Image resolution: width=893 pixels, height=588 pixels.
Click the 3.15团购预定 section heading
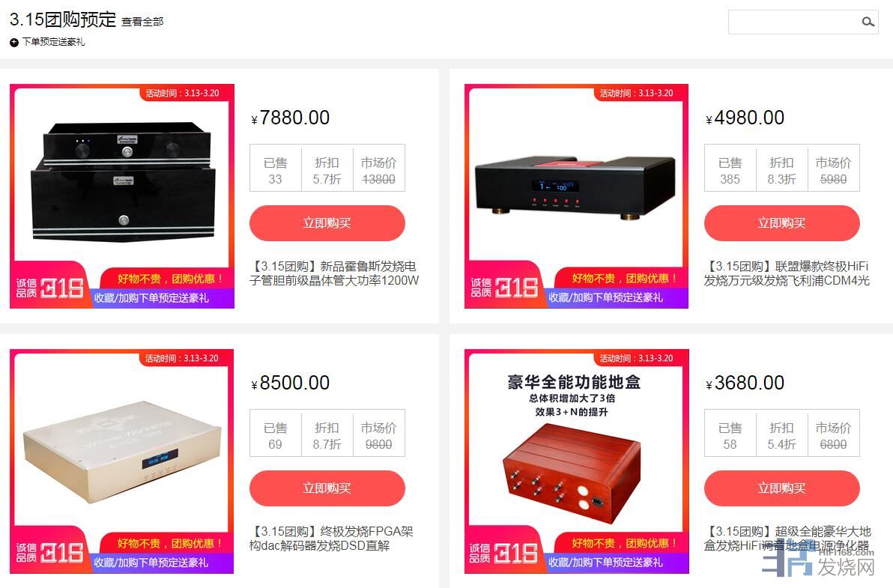[63, 19]
